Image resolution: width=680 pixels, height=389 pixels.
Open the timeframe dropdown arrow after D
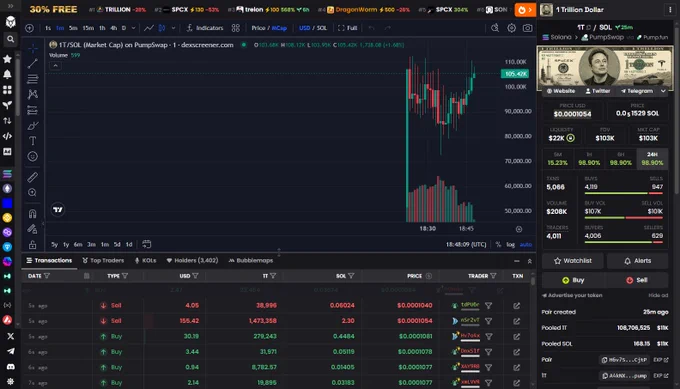click(133, 28)
